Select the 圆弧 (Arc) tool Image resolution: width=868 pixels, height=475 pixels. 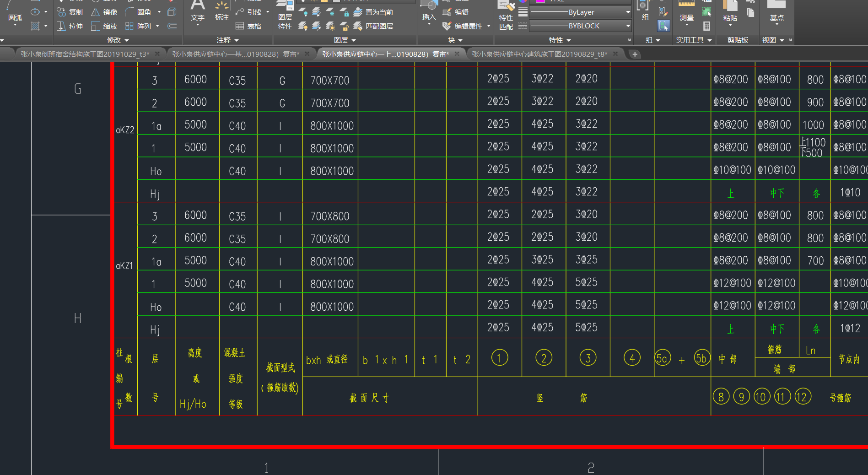coord(15,13)
